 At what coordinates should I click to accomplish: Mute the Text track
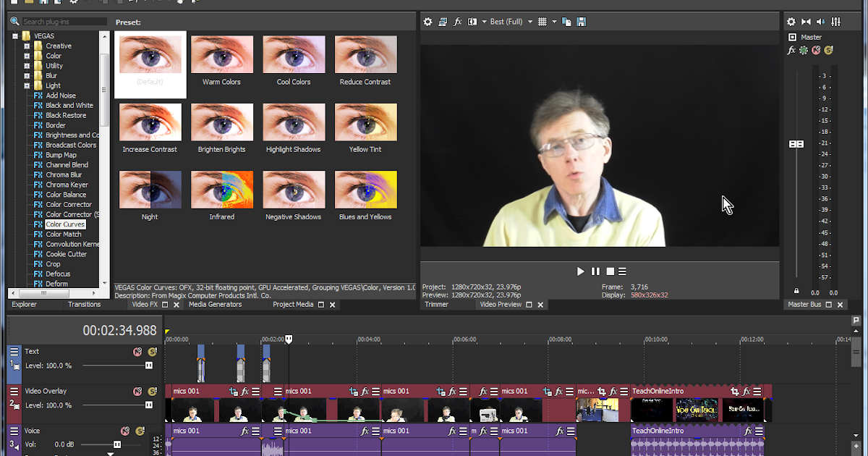pyautogui.click(x=137, y=352)
